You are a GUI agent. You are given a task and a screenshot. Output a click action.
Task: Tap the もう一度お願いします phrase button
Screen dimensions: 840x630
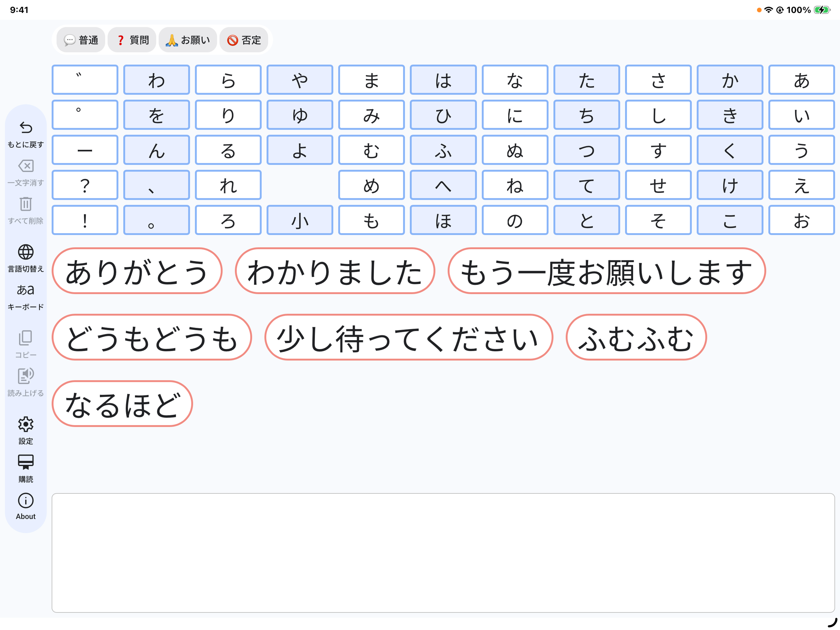[x=606, y=271]
